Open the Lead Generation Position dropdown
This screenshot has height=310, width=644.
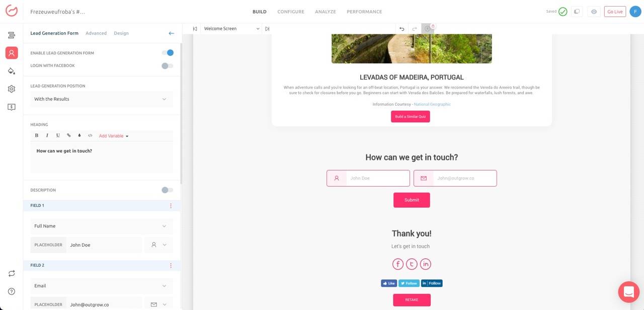pyautogui.click(x=101, y=99)
